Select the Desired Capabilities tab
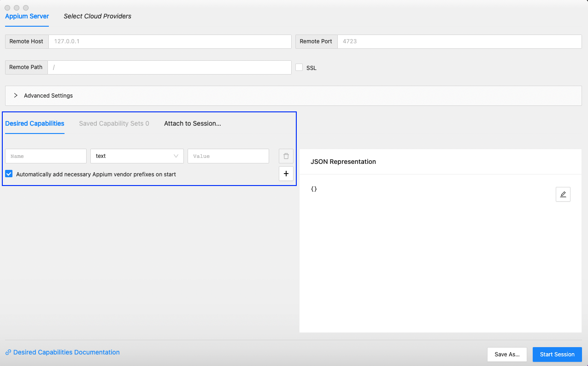The width and height of the screenshot is (588, 366). [35, 123]
